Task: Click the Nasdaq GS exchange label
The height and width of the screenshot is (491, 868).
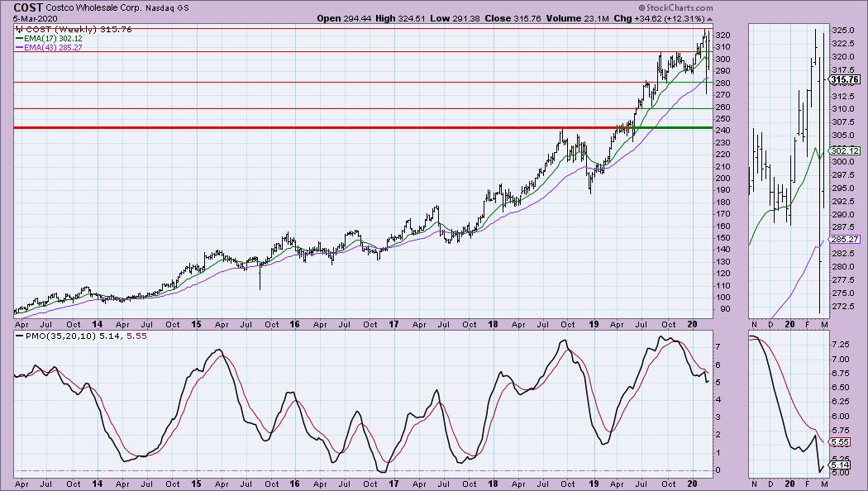Action: pyautogui.click(x=167, y=8)
